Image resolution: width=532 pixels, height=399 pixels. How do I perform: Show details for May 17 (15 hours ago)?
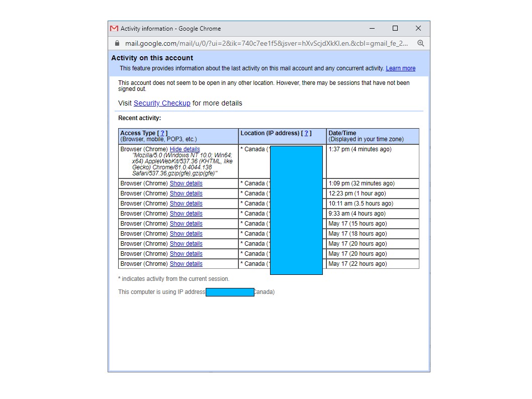(x=186, y=224)
